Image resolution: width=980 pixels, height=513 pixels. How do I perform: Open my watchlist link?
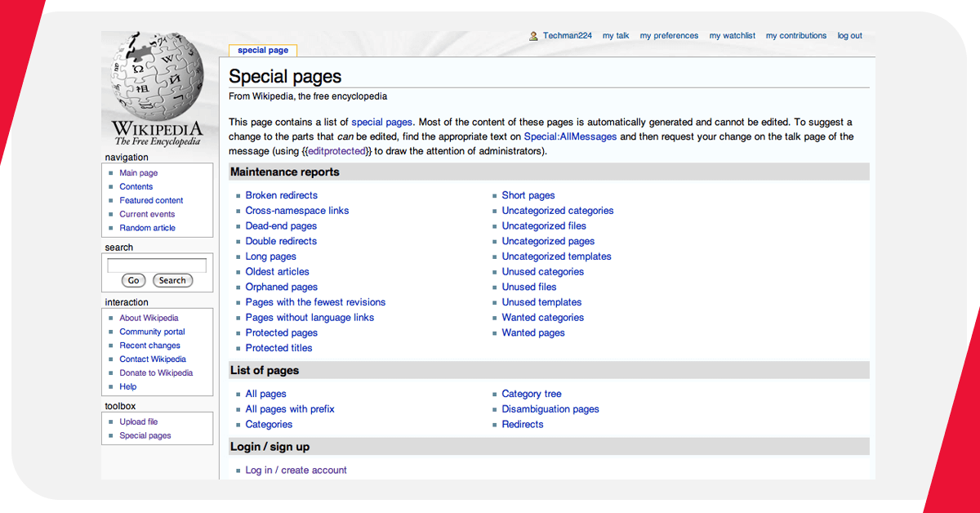click(733, 36)
